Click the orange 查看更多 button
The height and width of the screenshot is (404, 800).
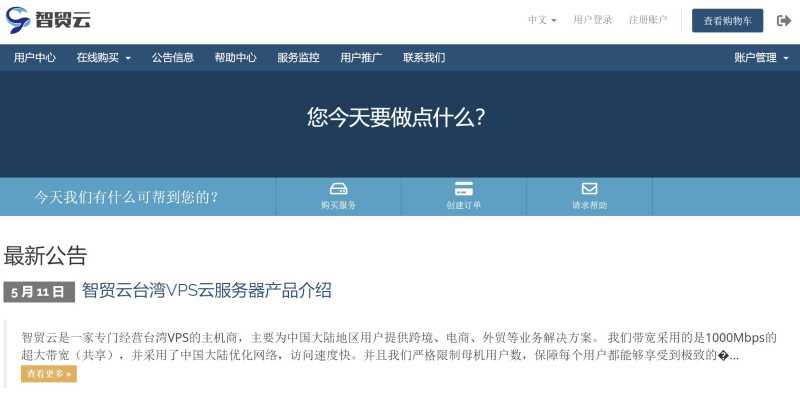point(49,373)
